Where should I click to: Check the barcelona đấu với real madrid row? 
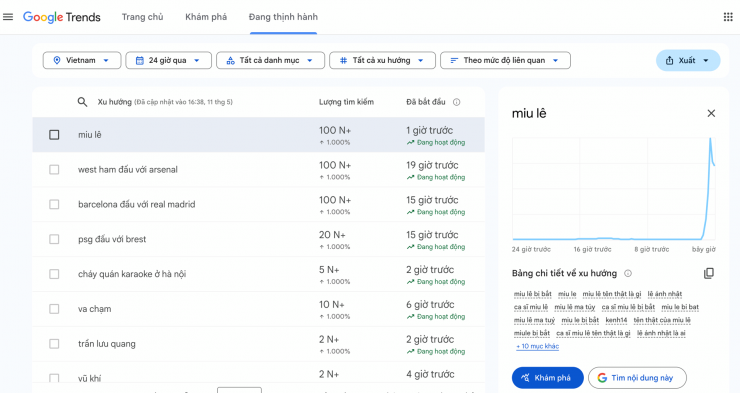(54, 204)
